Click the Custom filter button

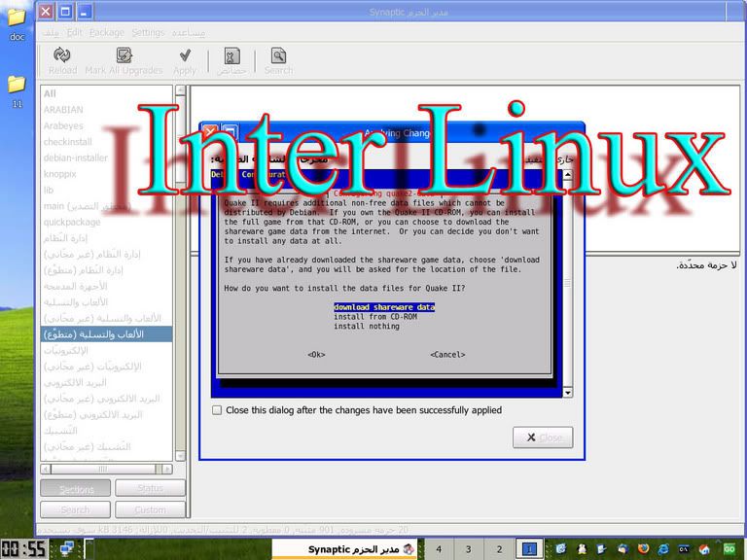(x=150, y=509)
